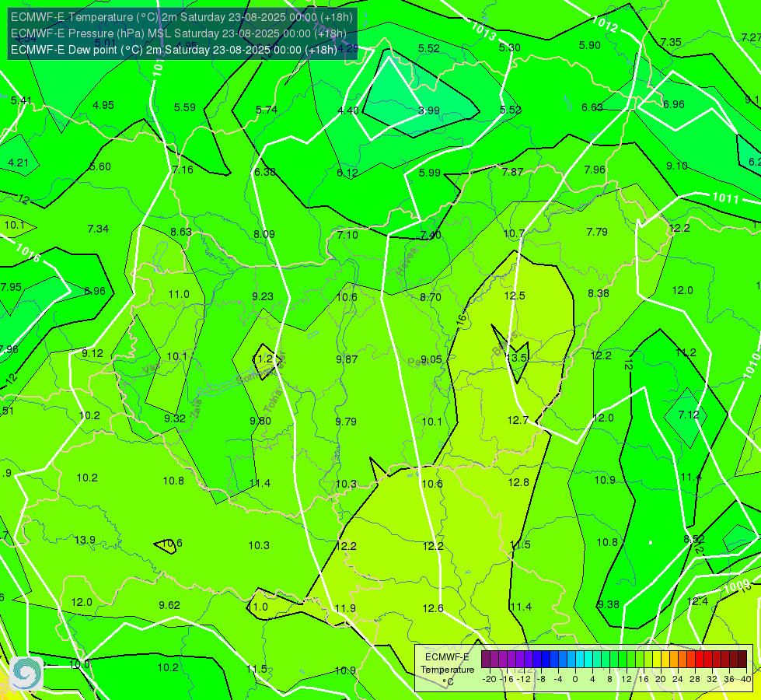Click the 7.12 dew point value
Image resolution: width=761 pixels, height=700 pixels.
pos(688,415)
